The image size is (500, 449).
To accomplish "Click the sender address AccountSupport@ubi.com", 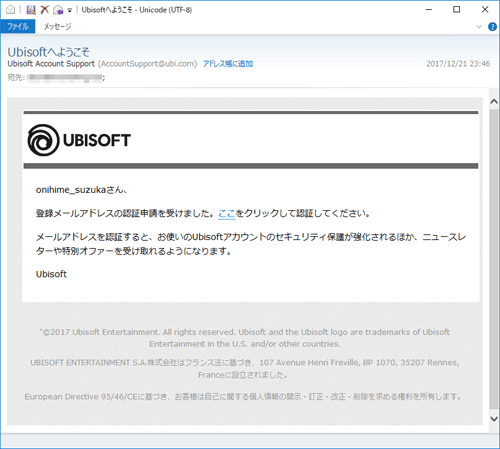I will click(148, 64).
